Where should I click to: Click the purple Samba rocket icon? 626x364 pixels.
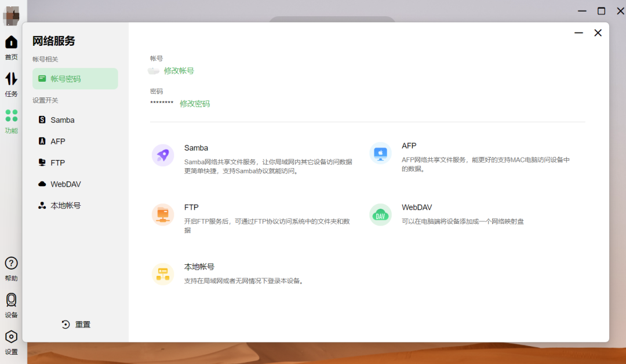click(x=163, y=155)
